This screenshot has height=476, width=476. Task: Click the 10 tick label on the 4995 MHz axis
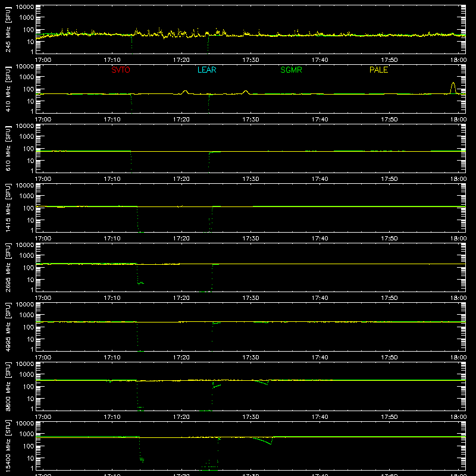[30, 339]
